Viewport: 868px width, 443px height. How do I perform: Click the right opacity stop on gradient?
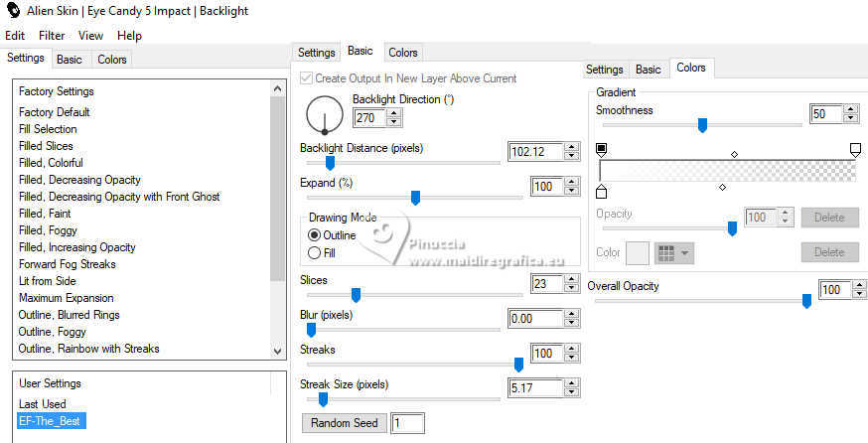(855, 150)
